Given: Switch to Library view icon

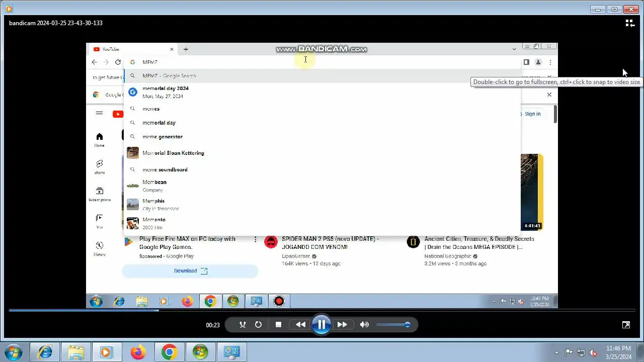Looking at the screenshot, I should (629, 23).
